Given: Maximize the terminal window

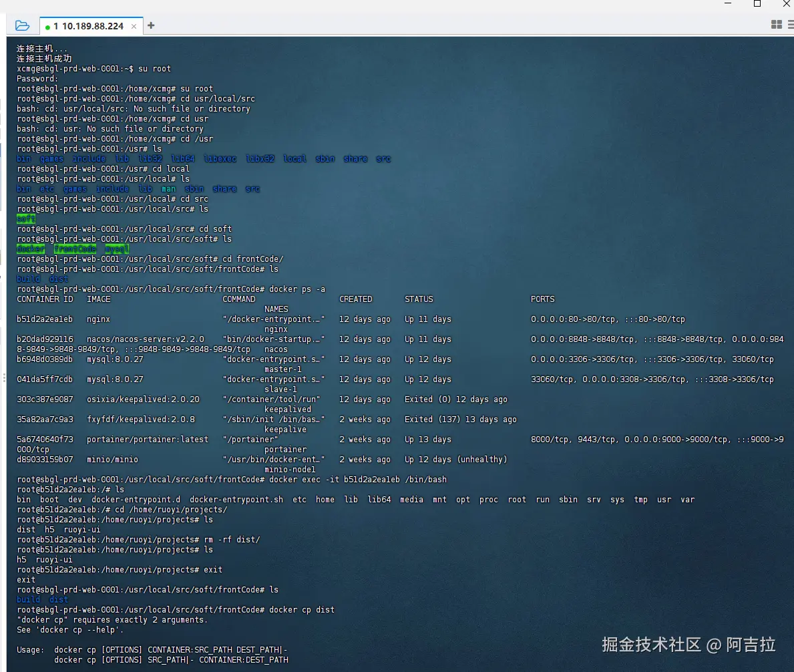Looking at the screenshot, I should 757,3.
